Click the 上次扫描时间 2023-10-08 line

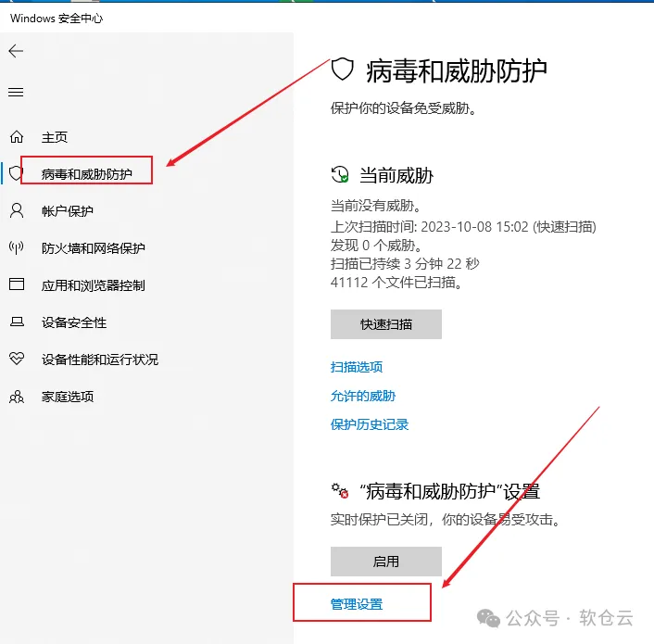(463, 226)
